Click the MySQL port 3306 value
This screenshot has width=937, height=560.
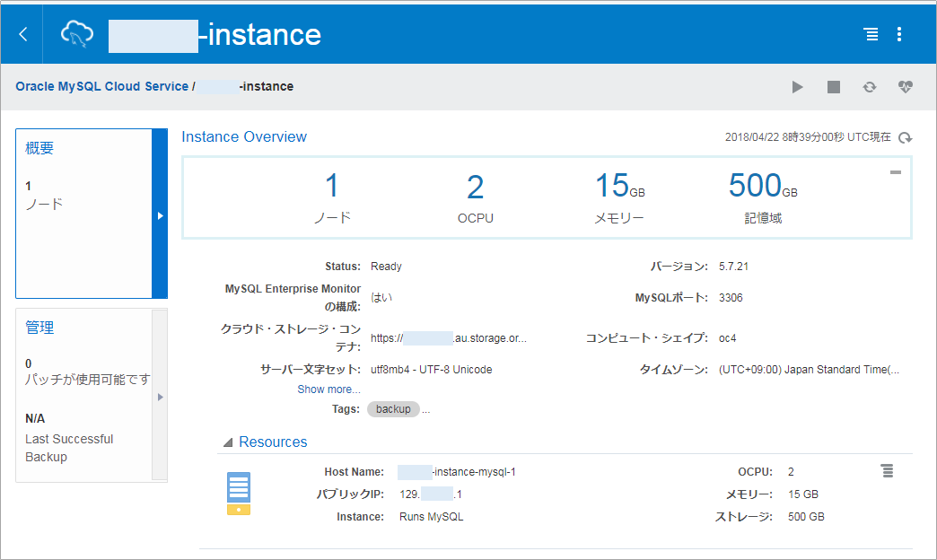[731, 298]
